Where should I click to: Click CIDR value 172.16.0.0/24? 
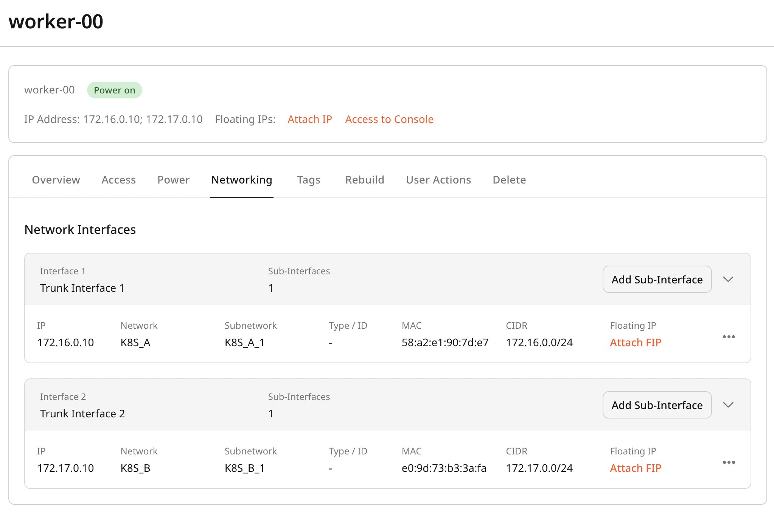tap(539, 342)
